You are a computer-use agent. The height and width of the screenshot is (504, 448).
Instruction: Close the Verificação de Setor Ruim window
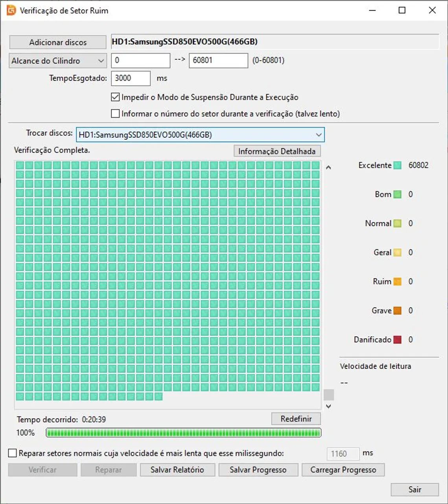[432, 10]
